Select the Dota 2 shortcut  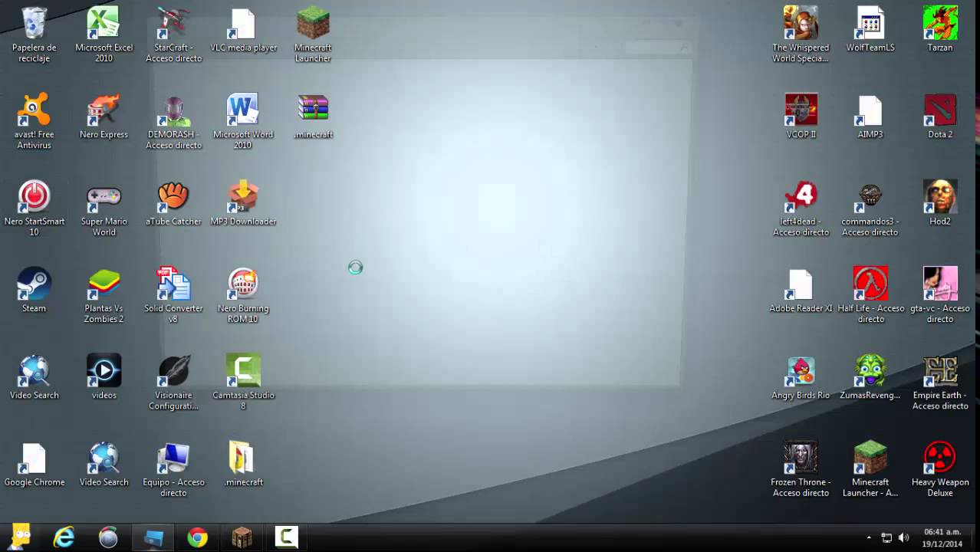[x=940, y=110]
